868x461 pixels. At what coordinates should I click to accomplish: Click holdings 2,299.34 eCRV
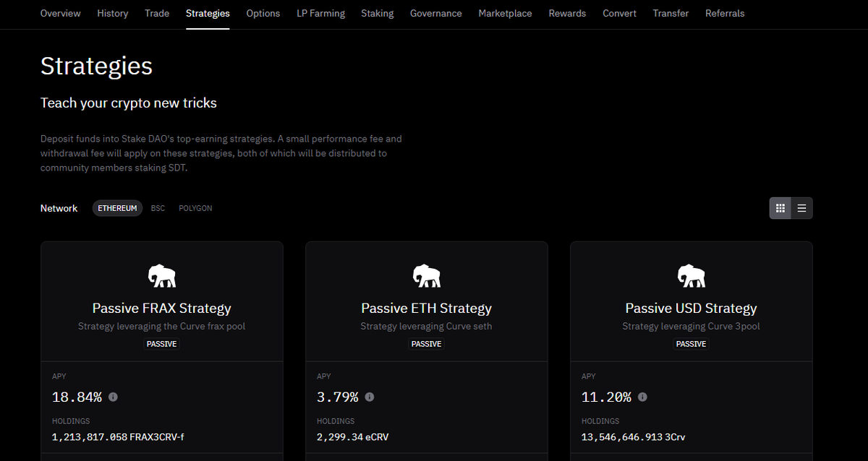coord(353,437)
